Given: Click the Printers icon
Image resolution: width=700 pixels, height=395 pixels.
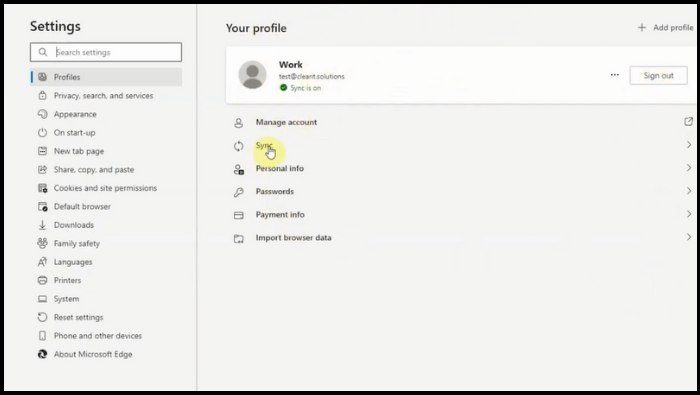Looking at the screenshot, I should click(x=42, y=280).
